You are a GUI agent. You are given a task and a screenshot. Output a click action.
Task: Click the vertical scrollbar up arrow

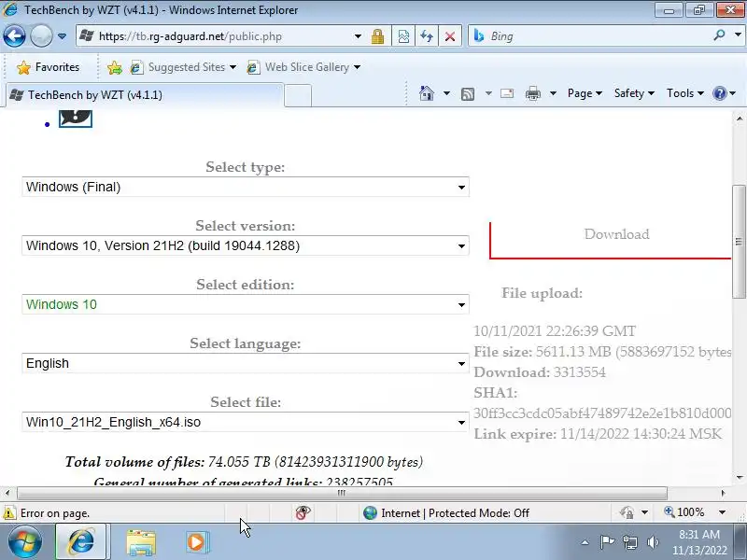(x=740, y=119)
